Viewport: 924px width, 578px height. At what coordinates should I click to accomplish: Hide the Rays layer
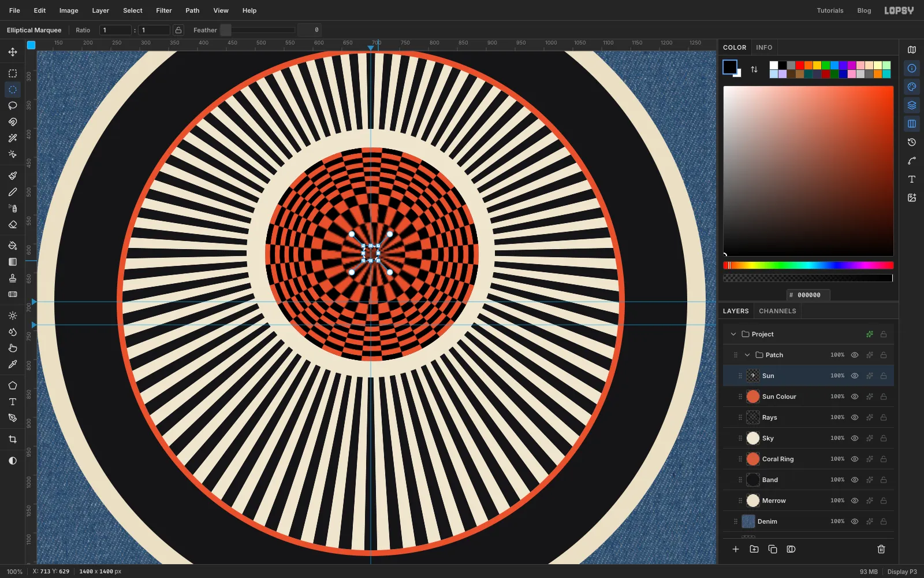click(x=855, y=417)
